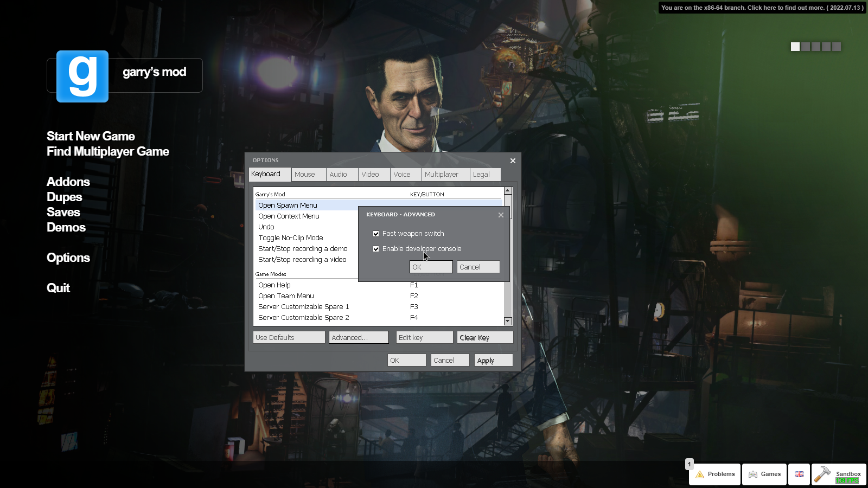View the Legal tab

(x=486, y=175)
